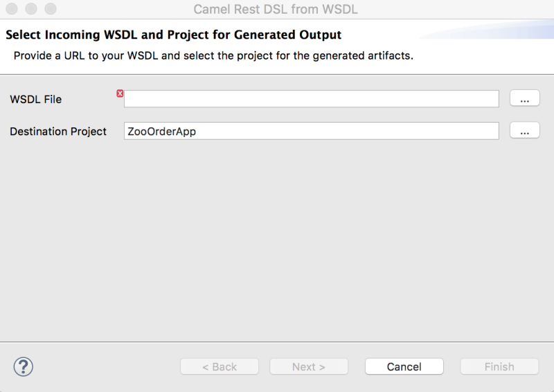Viewport: 554px width, 392px height.
Task: Click the Finish button
Action: [499, 366]
